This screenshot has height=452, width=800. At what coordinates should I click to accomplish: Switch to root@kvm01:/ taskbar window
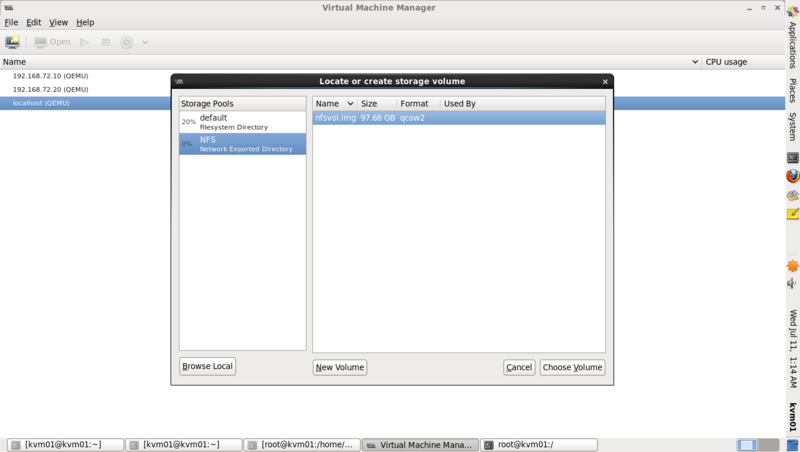coord(539,445)
